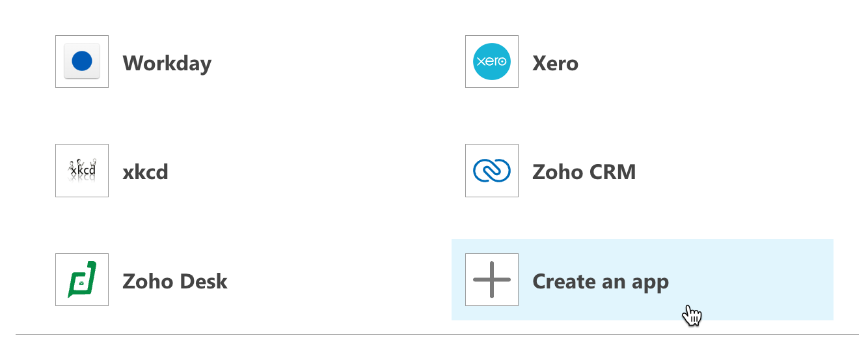This screenshot has width=868, height=349.
Task: Open the Xero text label
Action: coord(555,63)
